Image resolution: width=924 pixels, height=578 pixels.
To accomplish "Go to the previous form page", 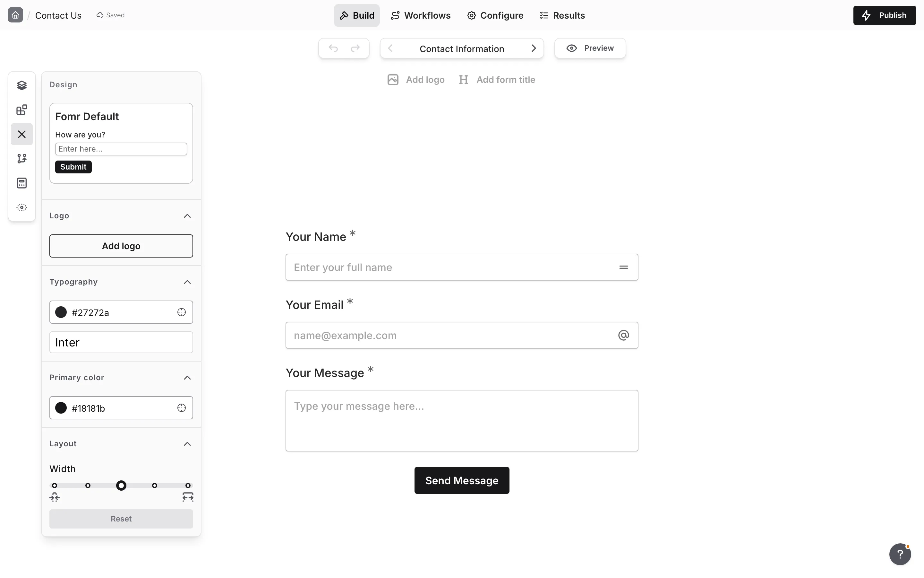I will click(x=390, y=48).
